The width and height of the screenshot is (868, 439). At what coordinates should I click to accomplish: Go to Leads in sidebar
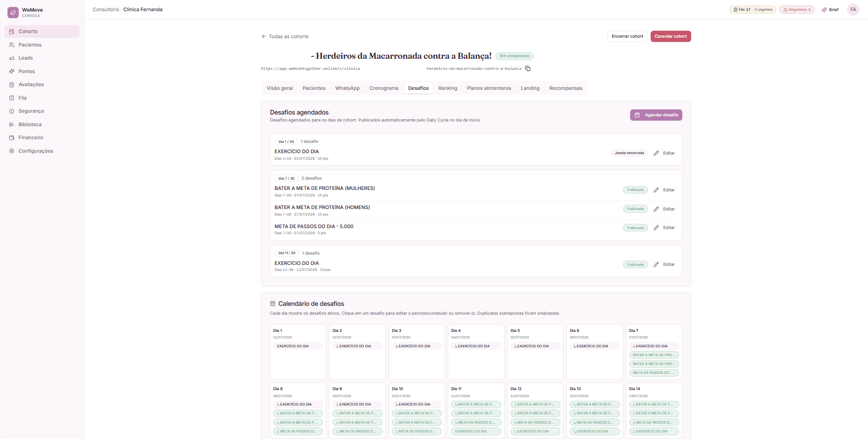[42, 58]
